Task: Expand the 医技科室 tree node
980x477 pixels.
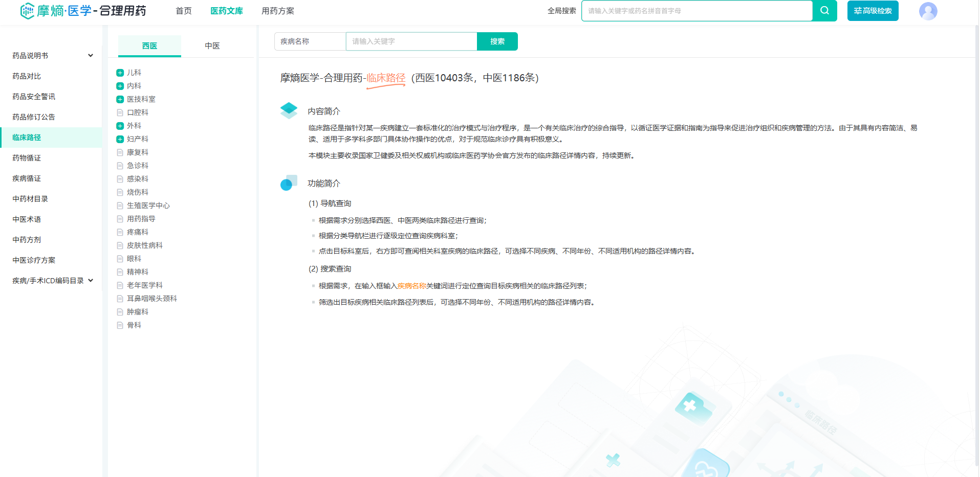Action: 120,99
